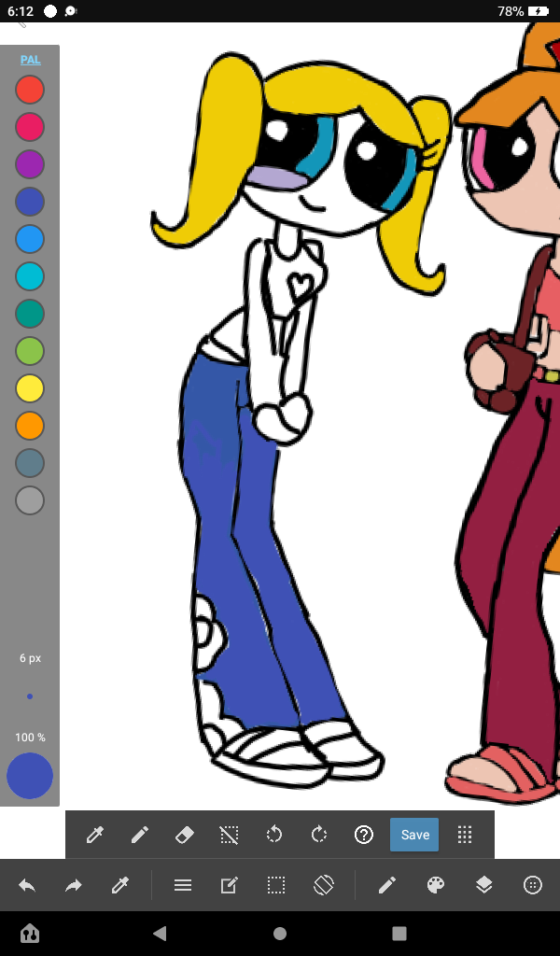Open the current color circle picker
The height and width of the screenshot is (956, 560).
click(30, 776)
